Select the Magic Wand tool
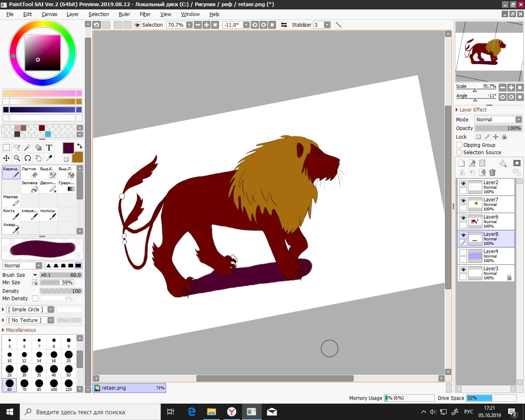 [x=27, y=147]
